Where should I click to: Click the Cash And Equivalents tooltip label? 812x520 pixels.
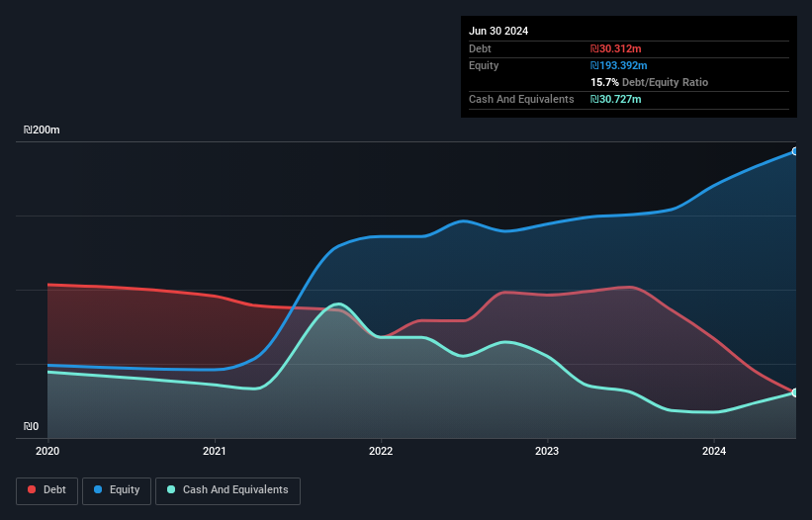pyautogui.click(x=521, y=99)
